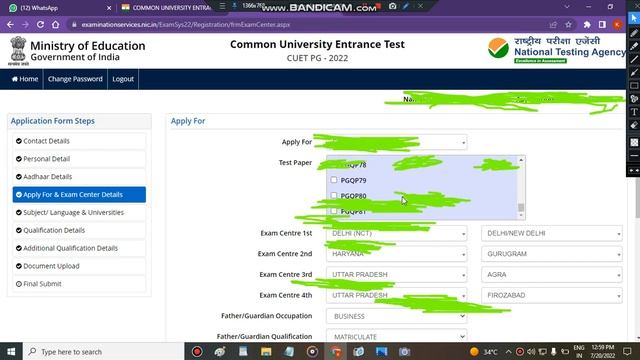Image resolution: width=640 pixels, height=360 pixels.
Task: Open File Explorer from taskbar
Action: point(266,351)
